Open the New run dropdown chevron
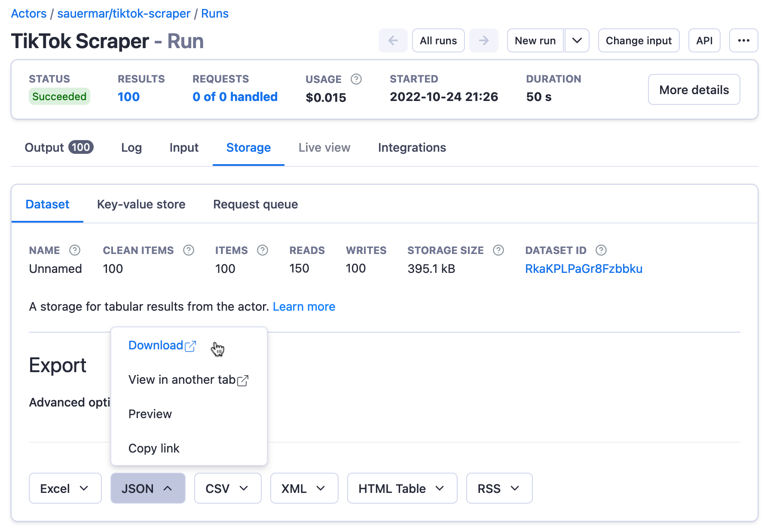 click(x=577, y=40)
